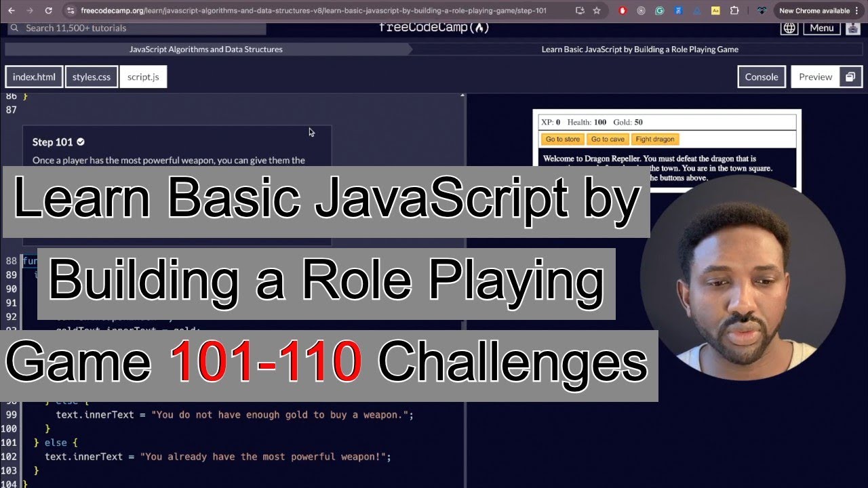Open the Chrome profile avatar icon
Viewport: 868px width, 488px height.
tap(762, 11)
